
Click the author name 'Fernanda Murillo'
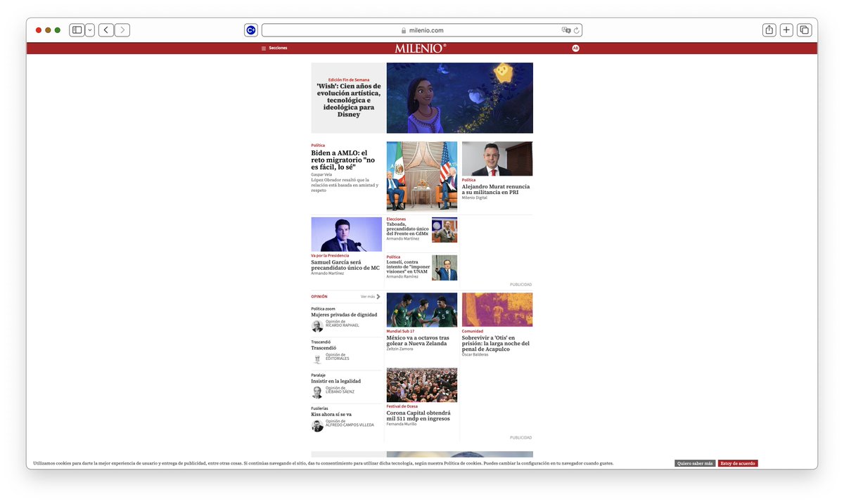pyautogui.click(x=402, y=424)
